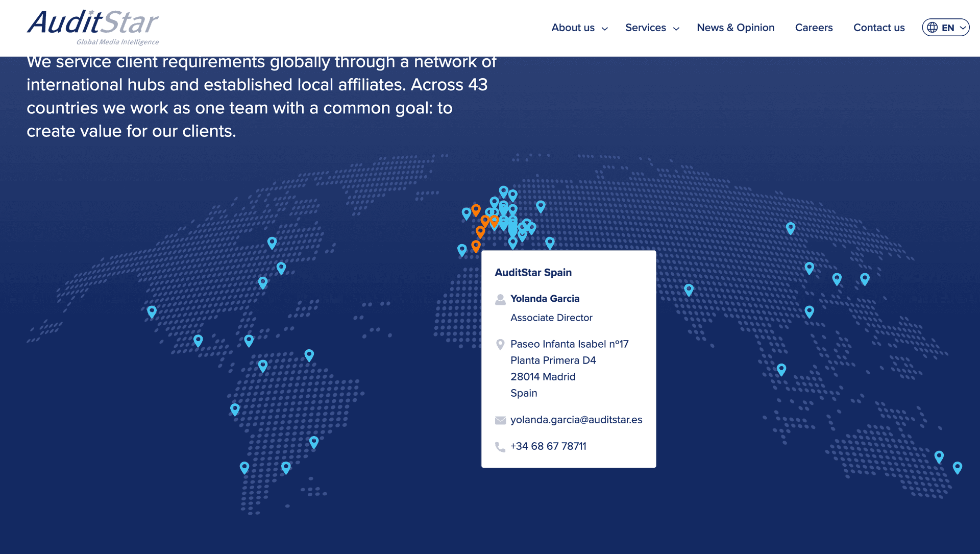Image resolution: width=980 pixels, height=554 pixels.
Task: Expand the chevron next to Services
Action: pos(676,29)
